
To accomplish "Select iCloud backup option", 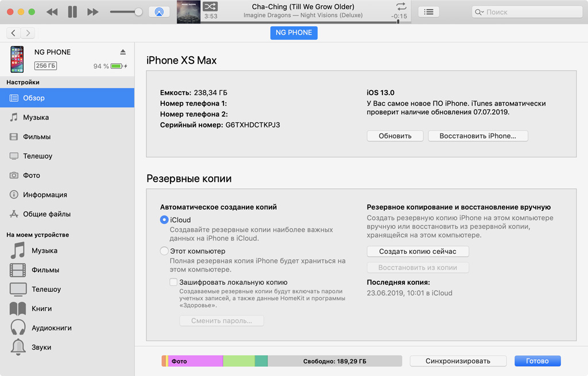I will (164, 220).
